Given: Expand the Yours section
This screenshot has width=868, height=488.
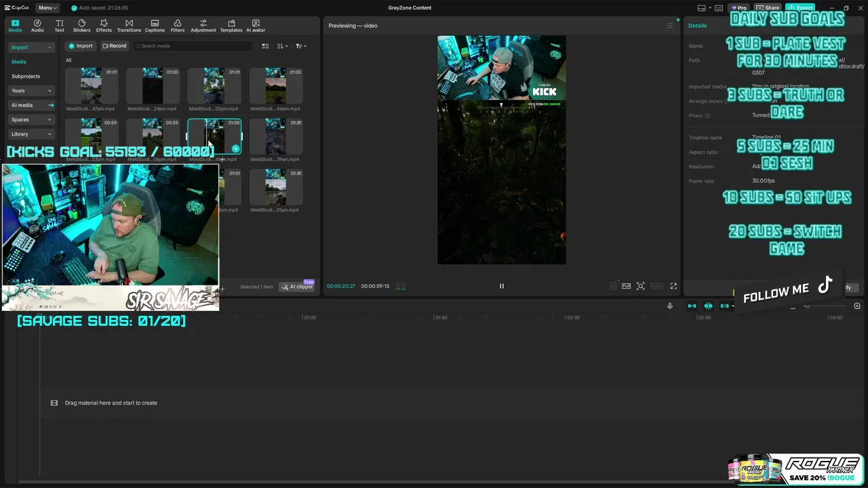Looking at the screenshot, I should tap(31, 90).
